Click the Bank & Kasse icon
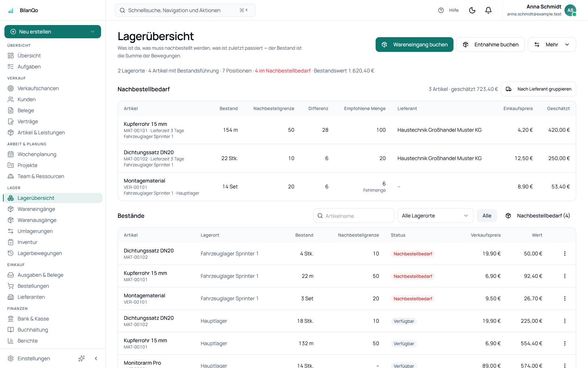Screen dimensions: 588x368 (11, 319)
